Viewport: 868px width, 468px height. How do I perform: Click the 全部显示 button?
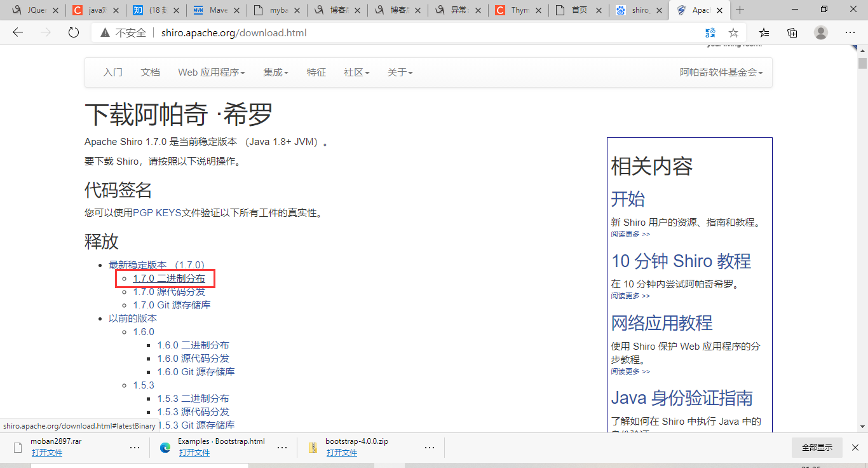tap(817, 448)
